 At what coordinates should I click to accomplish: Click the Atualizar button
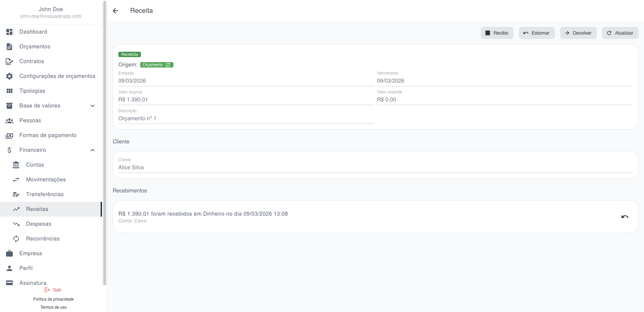(620, 33)
